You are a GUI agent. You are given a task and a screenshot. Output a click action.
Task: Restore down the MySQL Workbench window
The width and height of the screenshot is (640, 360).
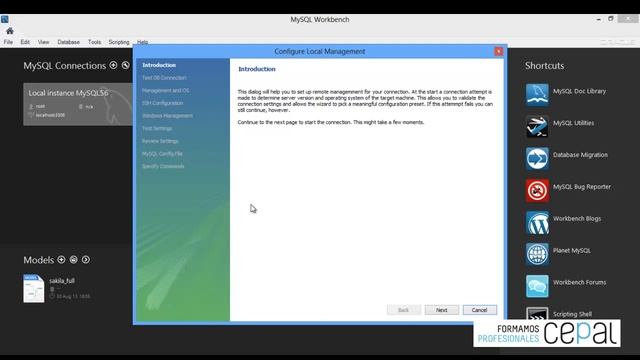611,19
